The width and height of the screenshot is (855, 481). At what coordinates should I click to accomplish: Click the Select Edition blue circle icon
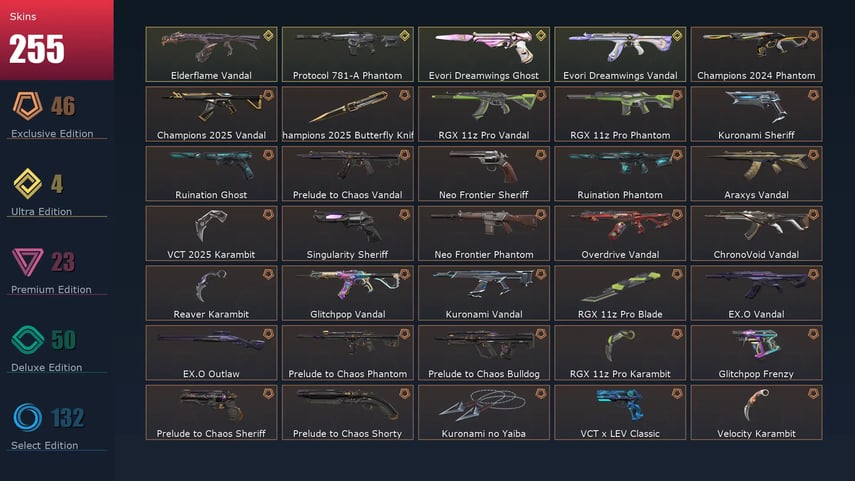tap(27, 418)
